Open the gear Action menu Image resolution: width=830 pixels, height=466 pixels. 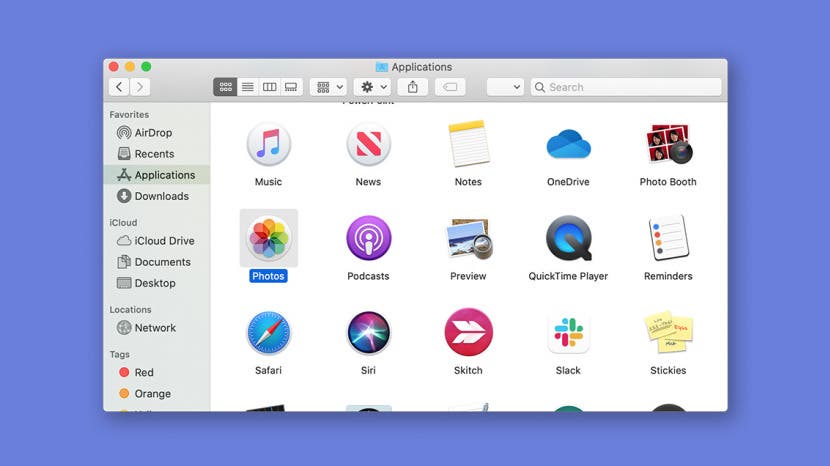(373, 87)
